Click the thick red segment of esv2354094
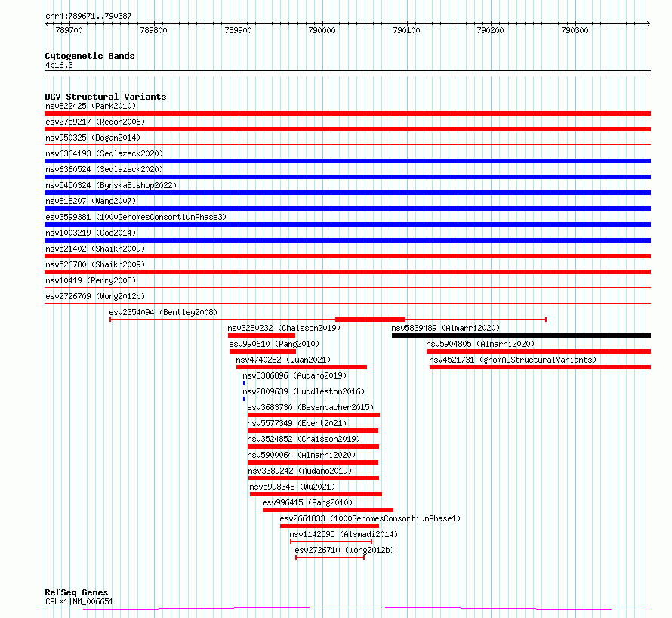The height and width of the screenshot is (618, 672). pyautogui.click(x=370, y=320)
